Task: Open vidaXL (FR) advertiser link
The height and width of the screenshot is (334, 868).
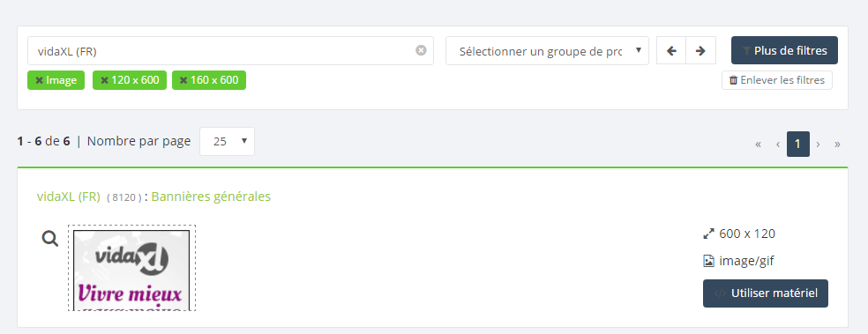Action: coord(69,197)
